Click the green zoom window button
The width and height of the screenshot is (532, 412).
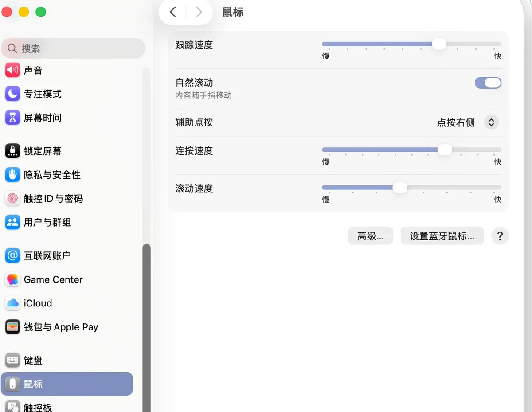41,12
